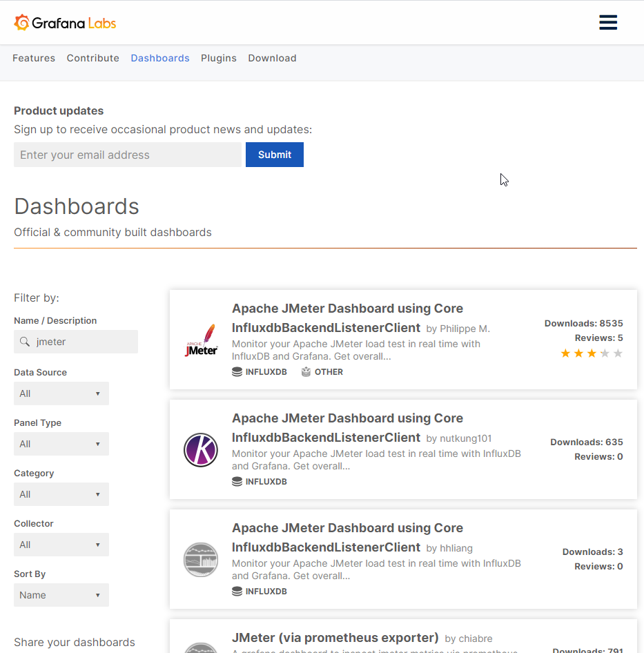This screenshot has height=653, width=644.
Task: Click the fifth (empty) star on first card
Action: (618, 353)
